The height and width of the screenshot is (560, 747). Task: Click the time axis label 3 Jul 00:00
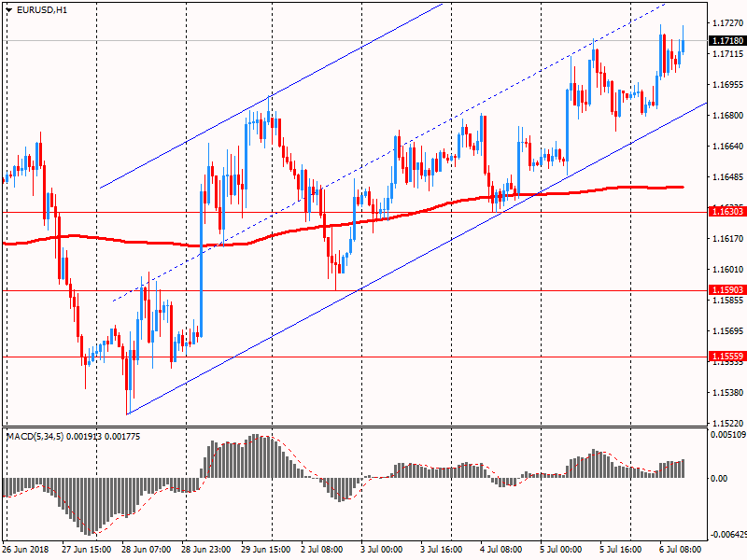[382, 550]
